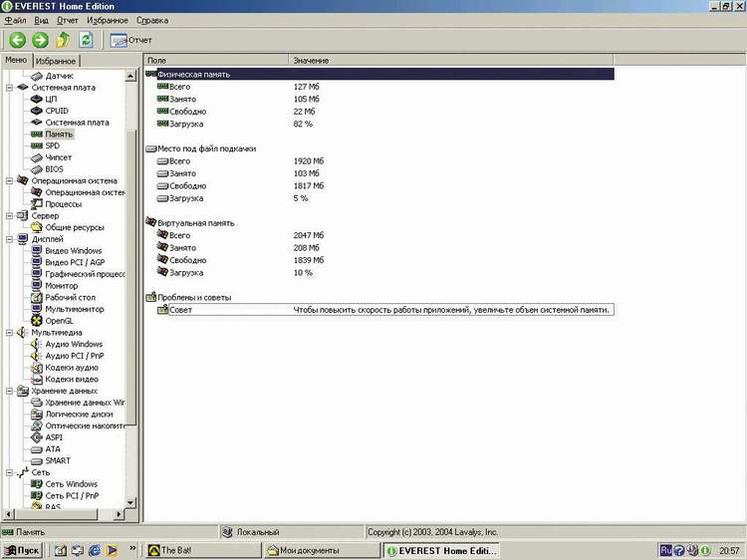
Task: Select the Датчик tree item
Action: coord(59,76)
